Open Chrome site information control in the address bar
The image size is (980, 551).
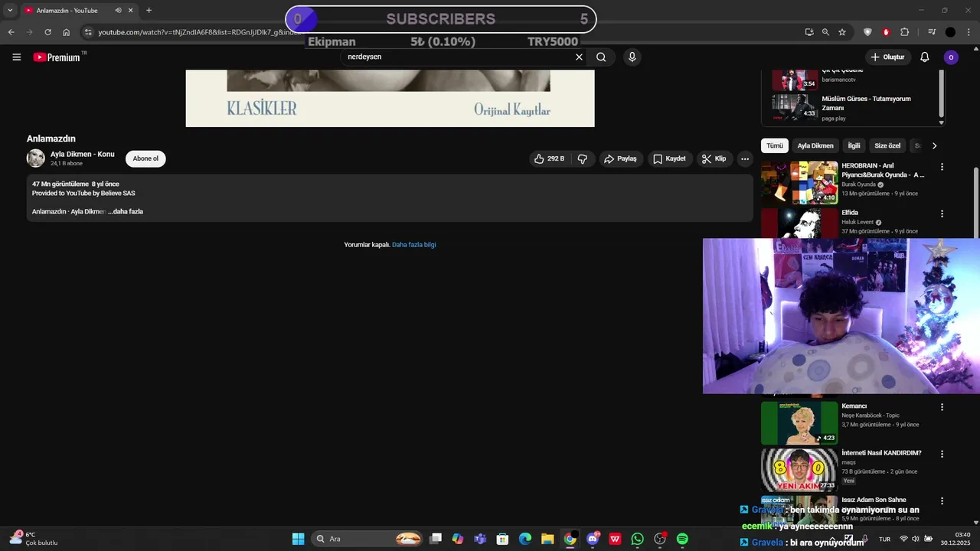(x=88, y=32)
